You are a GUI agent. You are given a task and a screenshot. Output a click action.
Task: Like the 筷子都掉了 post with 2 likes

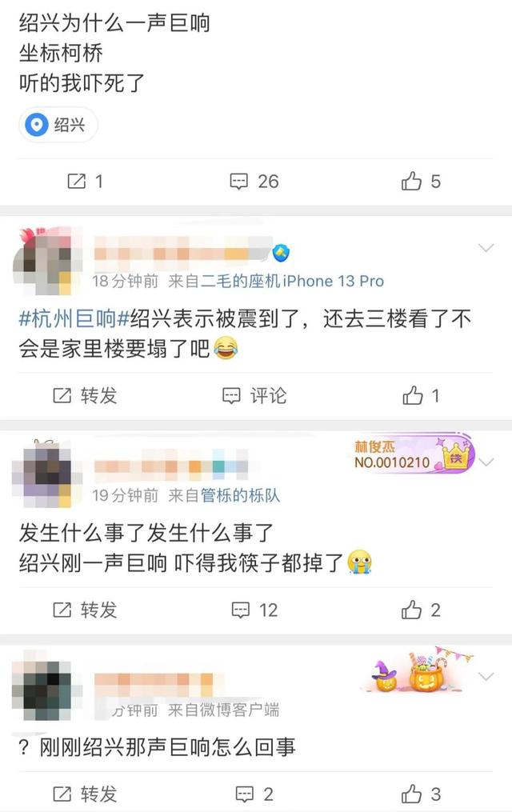(420, 610)
